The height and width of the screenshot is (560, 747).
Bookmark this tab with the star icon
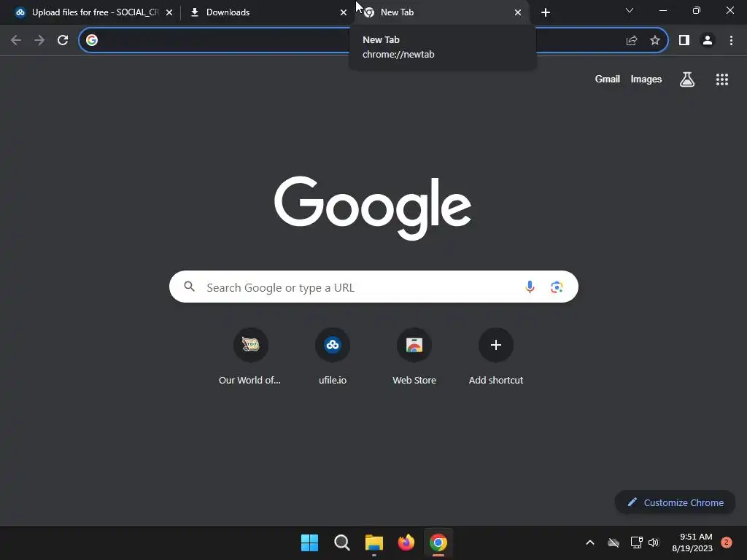pos(655,41)
